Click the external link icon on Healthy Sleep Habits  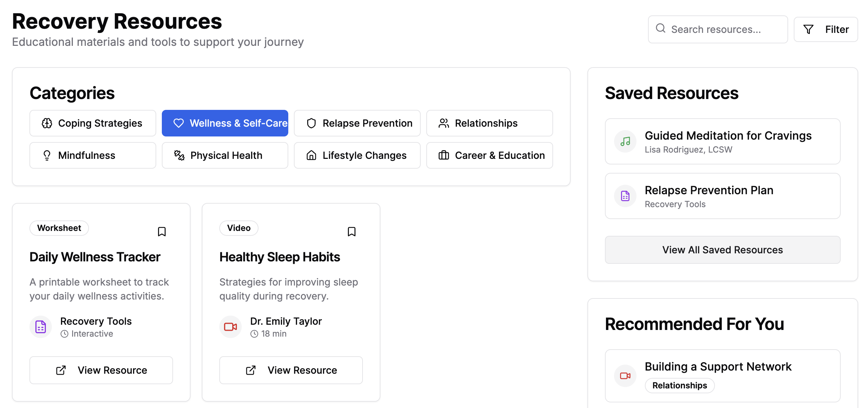(250, 370)
